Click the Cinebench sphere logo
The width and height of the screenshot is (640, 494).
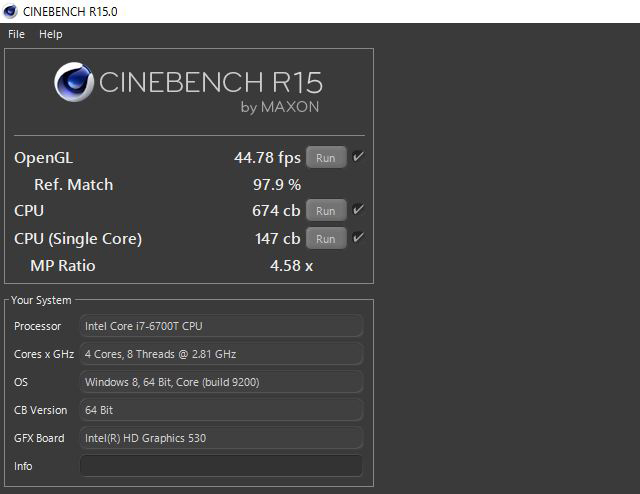75,83
